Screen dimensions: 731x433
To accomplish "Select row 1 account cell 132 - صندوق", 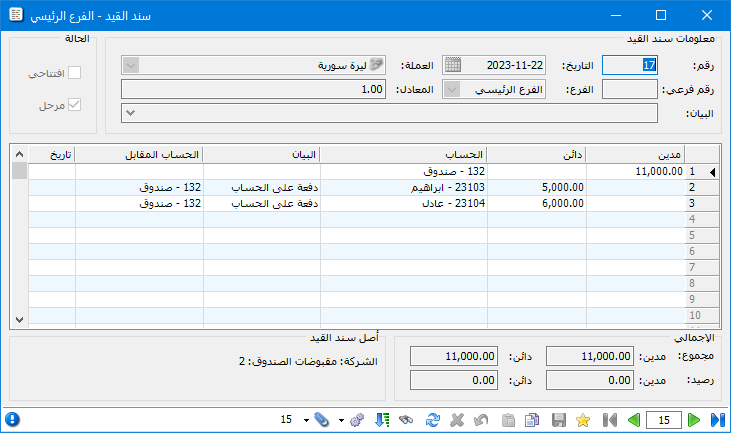I will point(404,172).
